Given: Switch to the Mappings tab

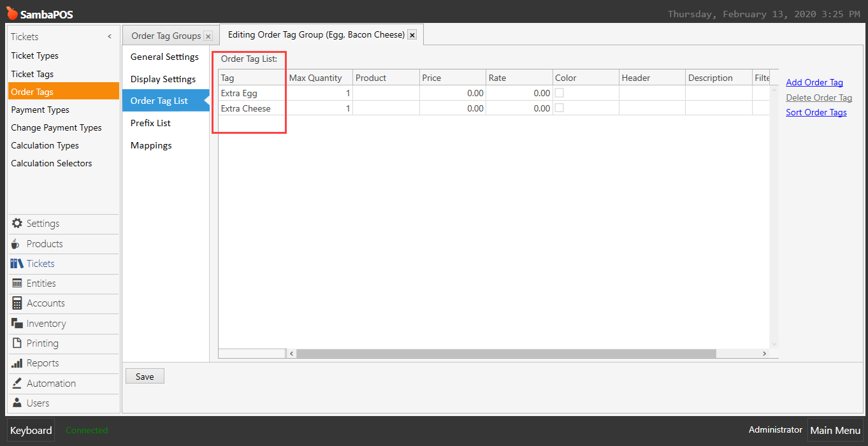Looking at the screenshot, I should click(x=151, y=145).
